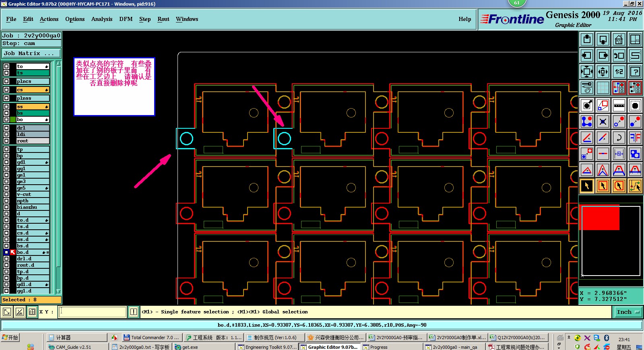This screenshot has height=350, width=644.
Task: Open the Actions menu
Action: pyautogui.click(x=49, y=19)
